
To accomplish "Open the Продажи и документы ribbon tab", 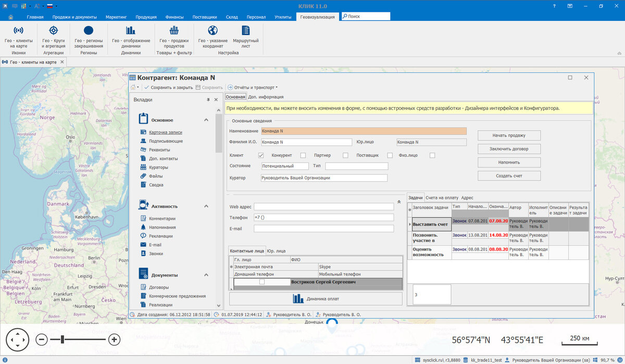I will click(x=74, y=17).
